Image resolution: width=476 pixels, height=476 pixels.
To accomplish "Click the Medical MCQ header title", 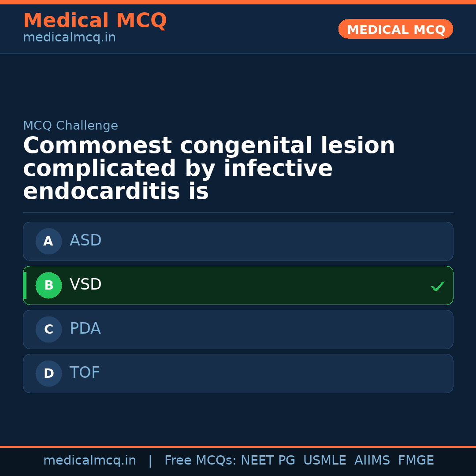I will pyautogui.click(x=95, y=21).
